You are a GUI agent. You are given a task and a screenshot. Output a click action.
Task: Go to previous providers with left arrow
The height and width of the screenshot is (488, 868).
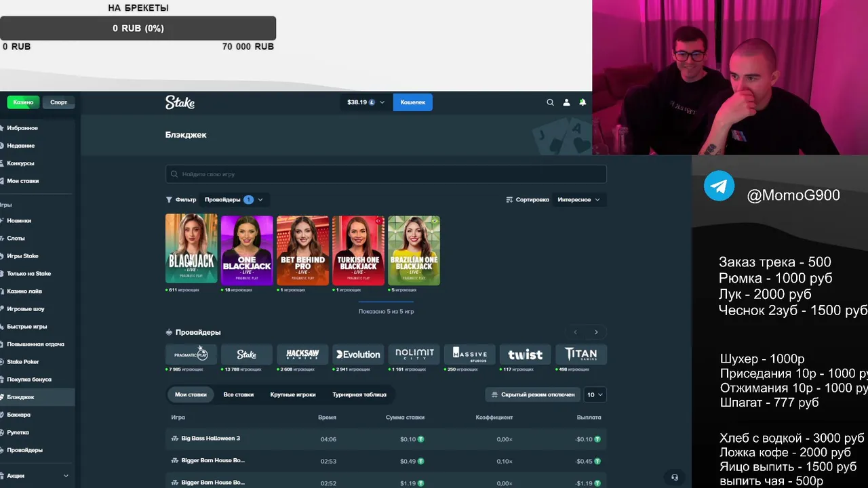coord(575,332)
